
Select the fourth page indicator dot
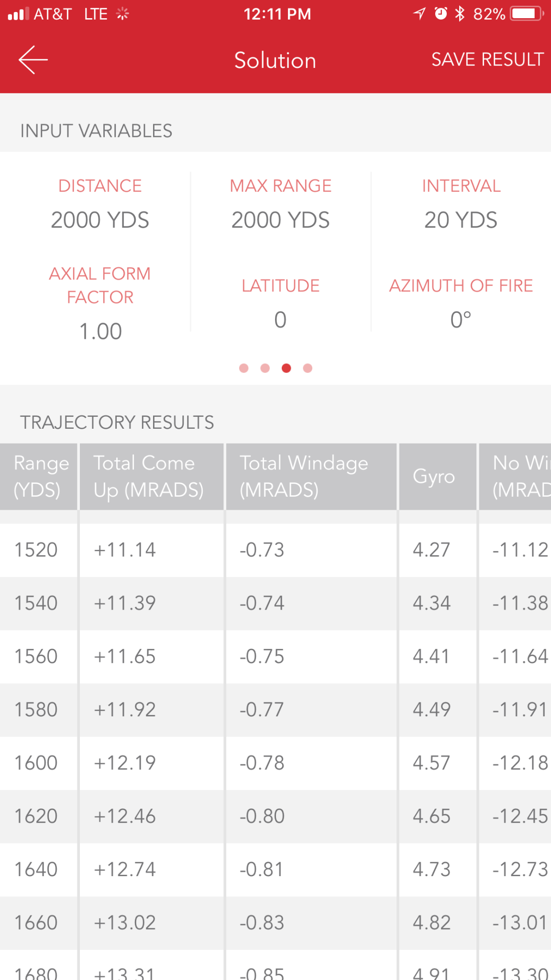[308, 368]
